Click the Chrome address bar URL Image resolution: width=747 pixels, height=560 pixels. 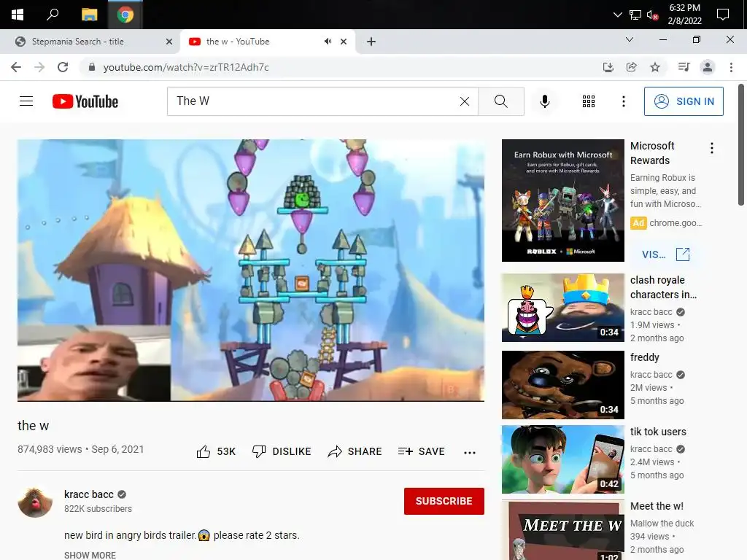tap(186, 67)
